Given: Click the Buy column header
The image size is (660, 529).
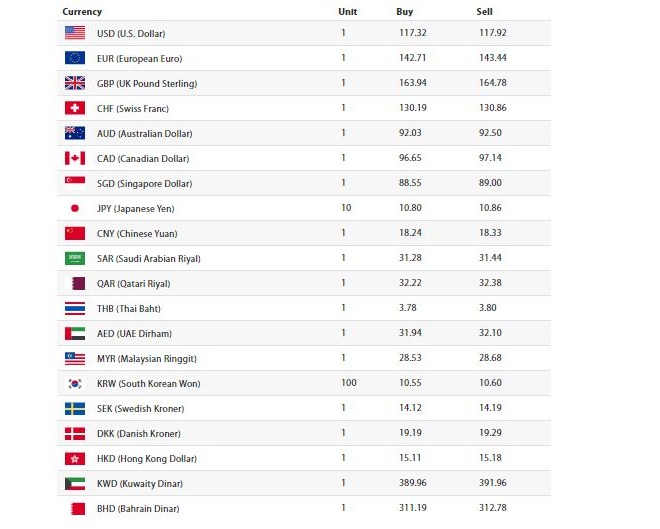Looking at the screenshot, I should (405, 12).
